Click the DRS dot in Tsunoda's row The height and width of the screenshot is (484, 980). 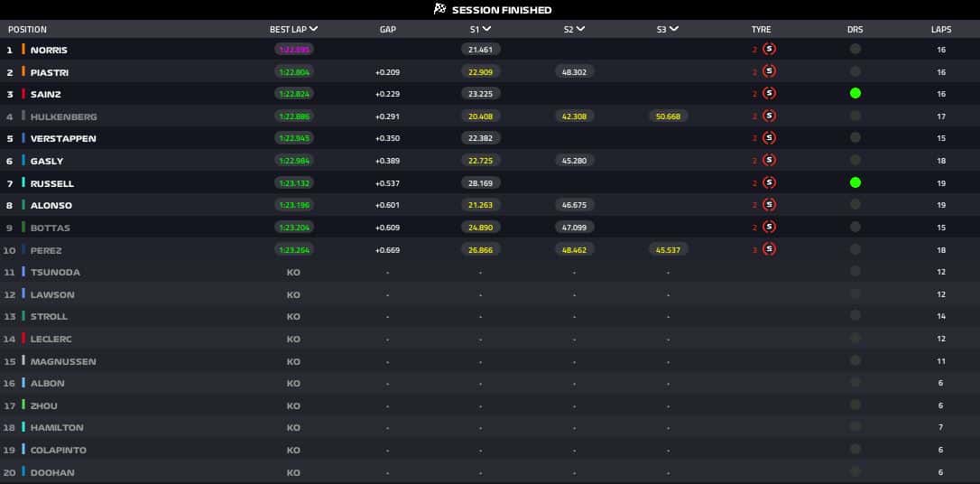point(855,272)
